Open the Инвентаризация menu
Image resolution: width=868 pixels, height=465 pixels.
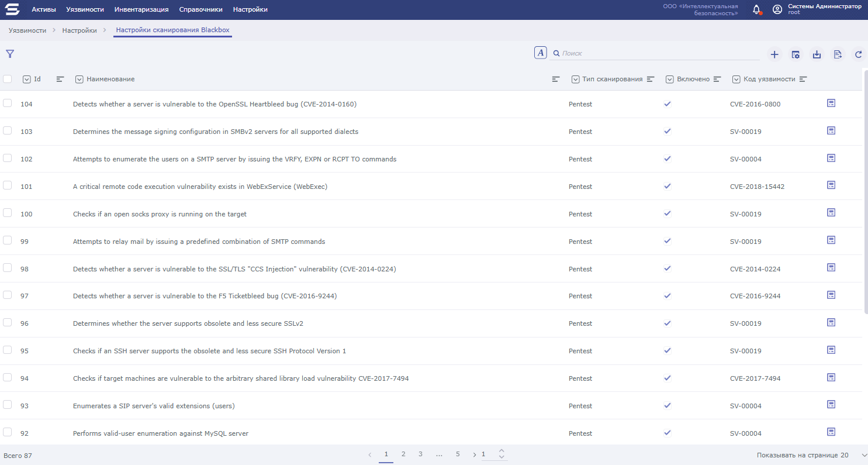(x=141, y=9)
